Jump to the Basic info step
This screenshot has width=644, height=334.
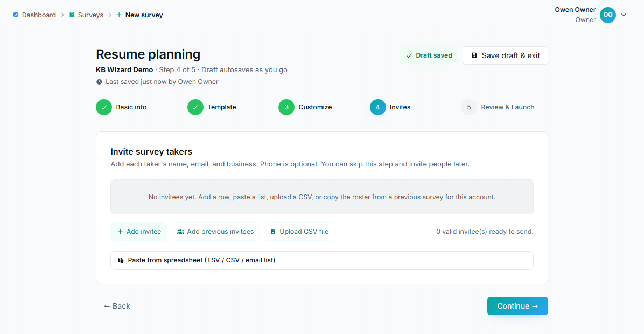(131, 107)
